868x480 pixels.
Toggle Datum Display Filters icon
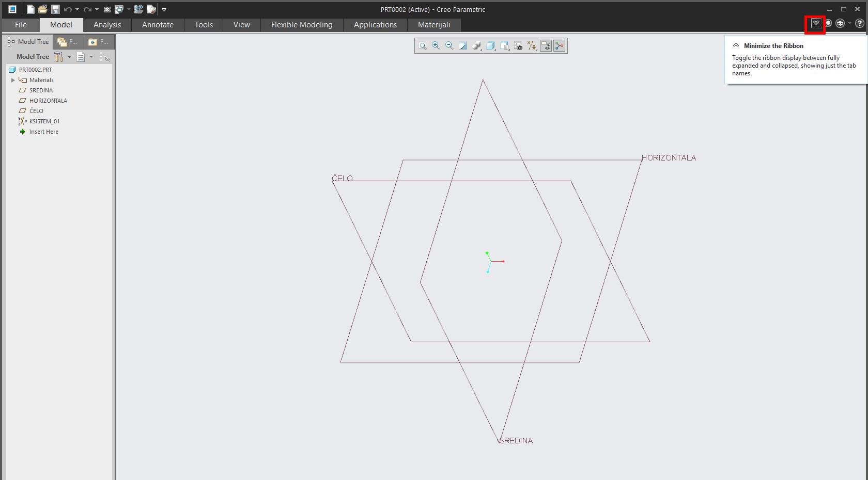532,46
